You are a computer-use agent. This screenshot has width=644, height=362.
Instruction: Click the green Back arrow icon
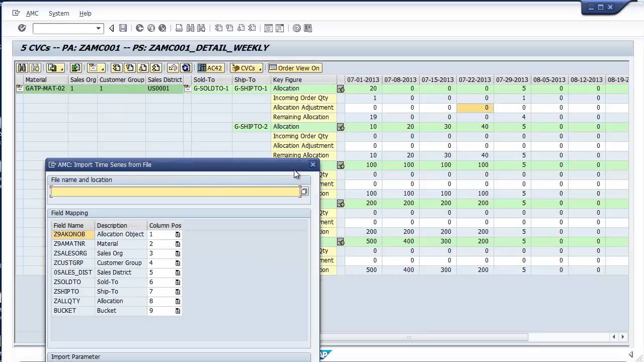pos(140,28)
